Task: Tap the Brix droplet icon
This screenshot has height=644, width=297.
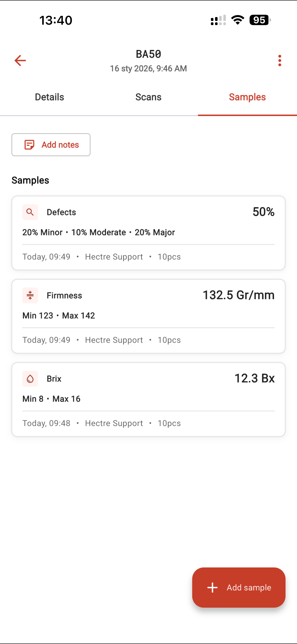Action: tap(30, 379)
